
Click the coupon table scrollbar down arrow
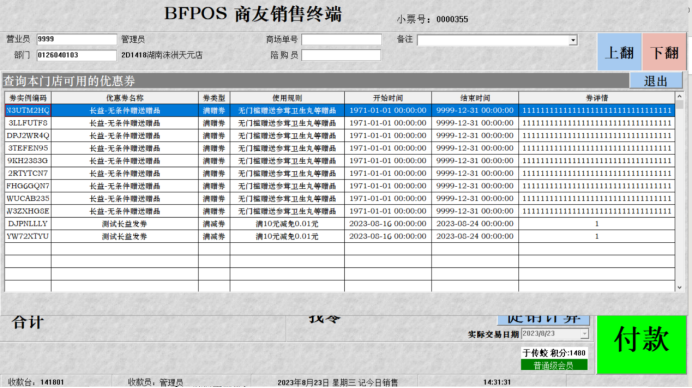pyautogui.click(x=679, y=287)
